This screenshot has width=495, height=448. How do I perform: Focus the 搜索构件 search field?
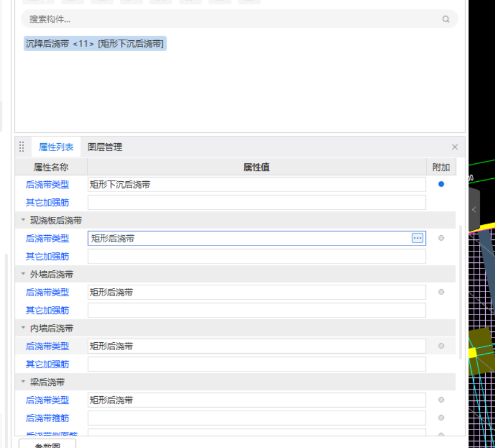coord(239,19)
